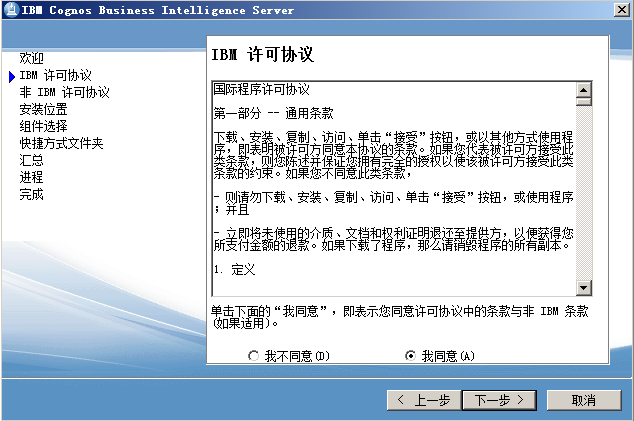
Task: Click the IBM 许可协议 sidebar step
Action: 55,75
